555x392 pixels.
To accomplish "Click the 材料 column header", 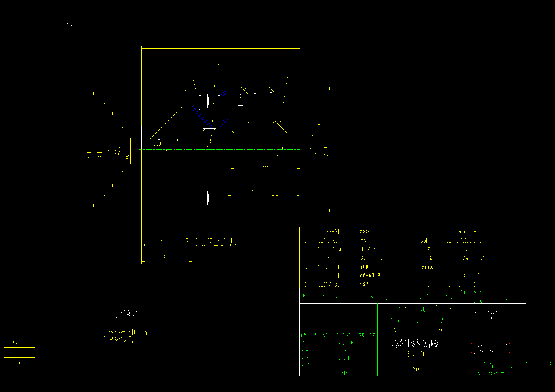I will click(x=424, y=297).
